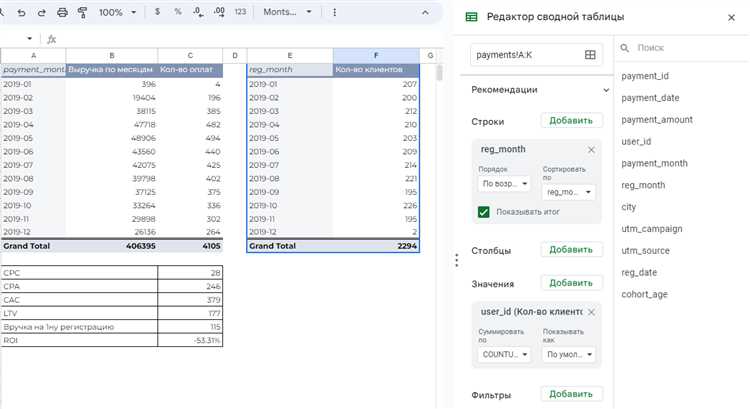Open the 123 number formats menu

coord(240,12)
